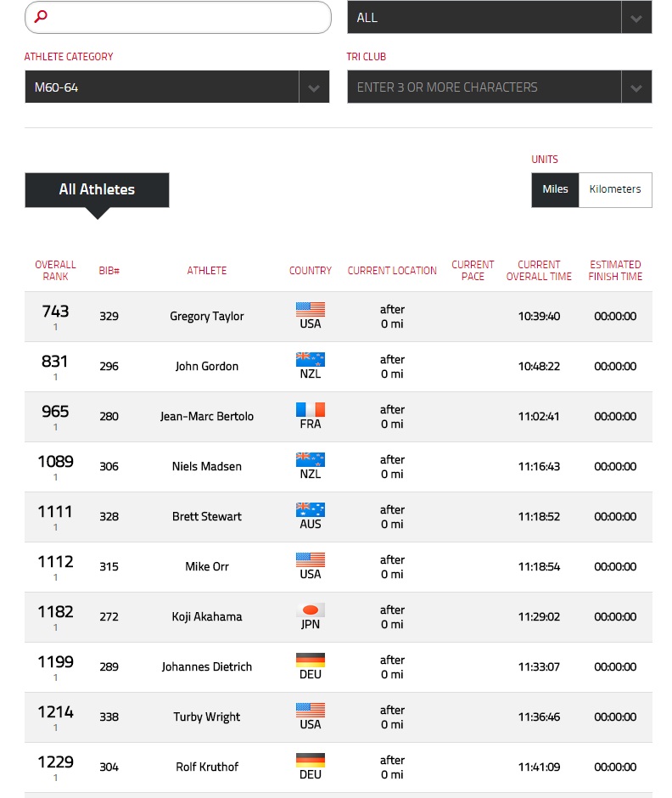Image resolution: width=672 pixels, height=798 pixels.
Task: Click the Australia flag for Brett Stewart
Action: 311,509
